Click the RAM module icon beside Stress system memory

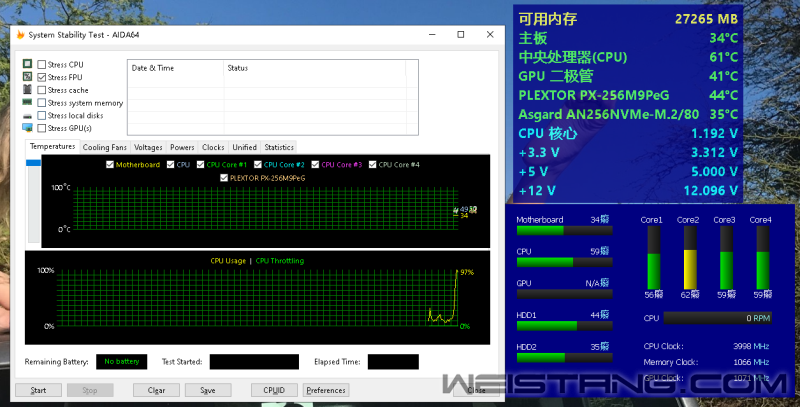click(27, 103)
